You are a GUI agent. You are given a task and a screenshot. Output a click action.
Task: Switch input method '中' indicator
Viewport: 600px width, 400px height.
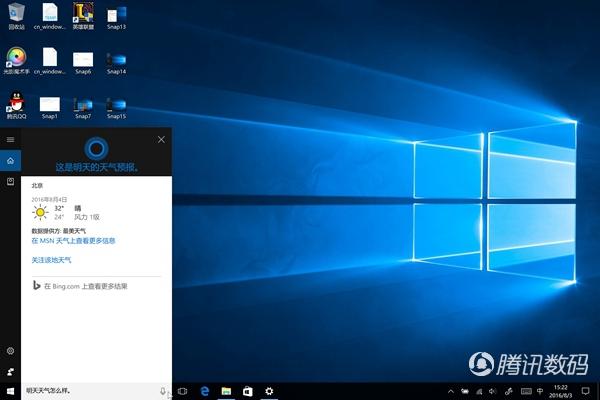(540, 391)
